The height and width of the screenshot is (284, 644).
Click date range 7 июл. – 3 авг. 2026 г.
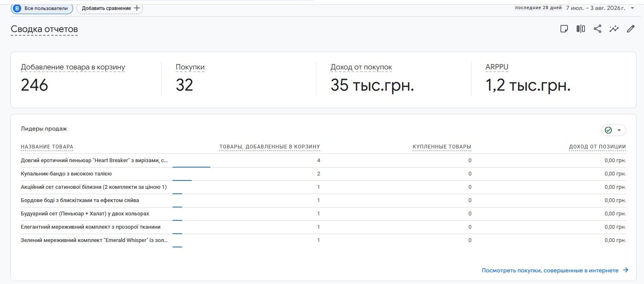click(595, 8)
